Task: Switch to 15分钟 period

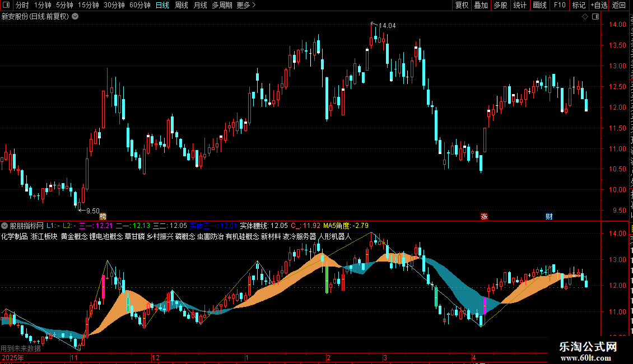Action: pos(89,5)
